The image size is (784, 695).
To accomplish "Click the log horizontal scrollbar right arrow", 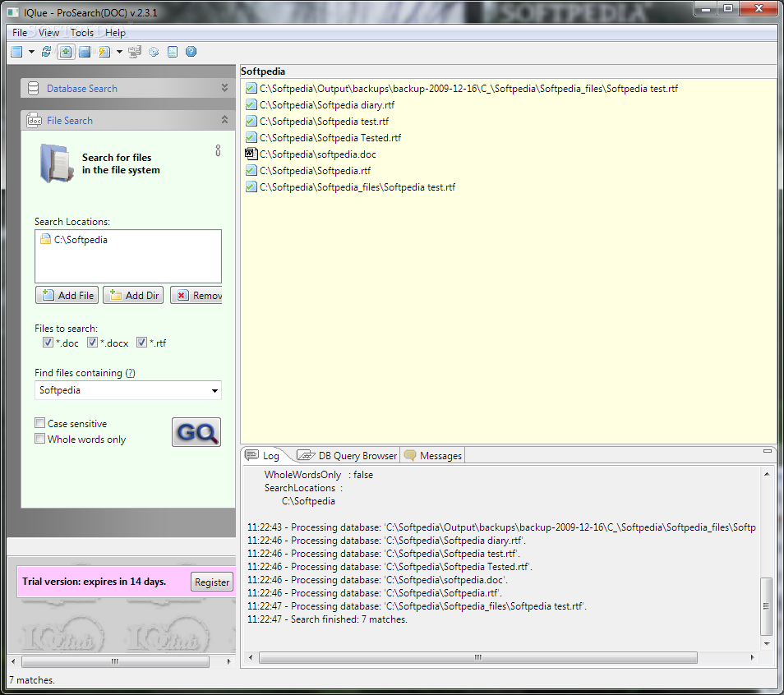I will coord(753,657).
